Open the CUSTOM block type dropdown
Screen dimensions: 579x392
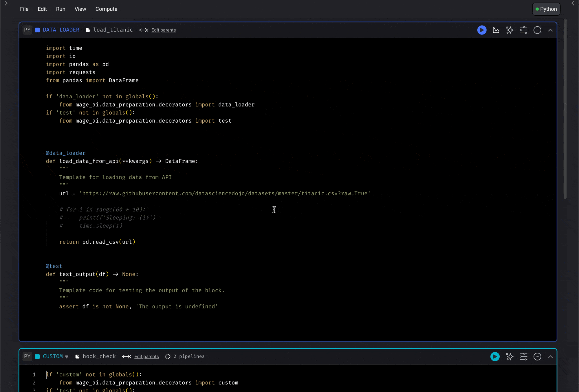[x=56, y=356]
